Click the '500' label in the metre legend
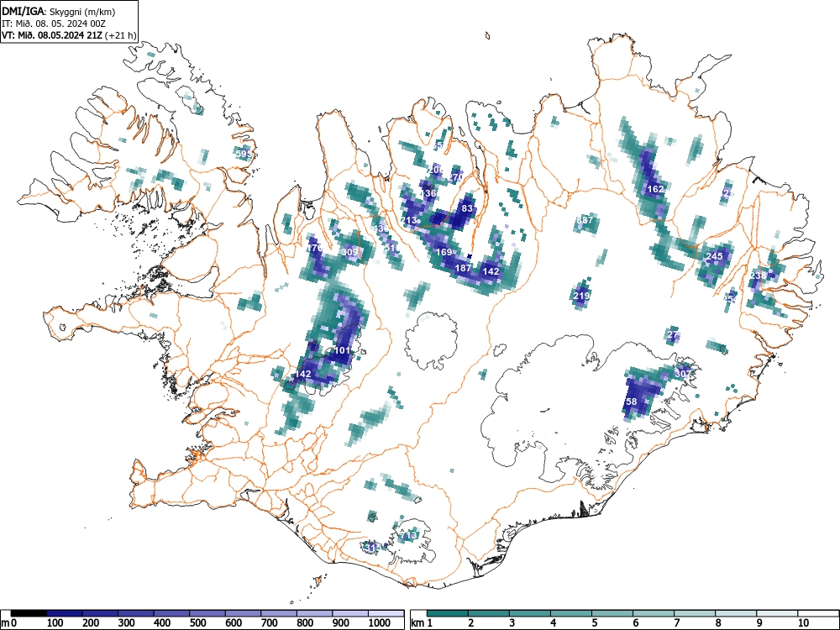840x630 pixels. coord(197,622)
